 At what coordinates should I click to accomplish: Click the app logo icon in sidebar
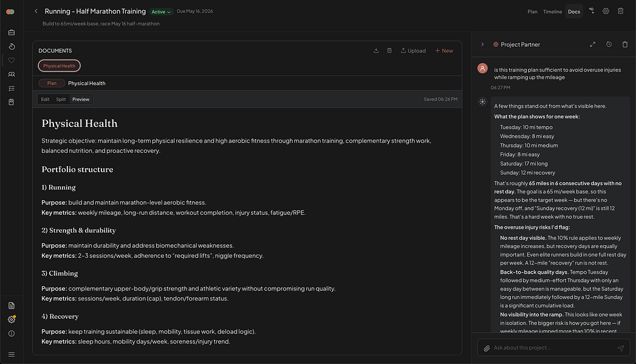coord(10,12)
